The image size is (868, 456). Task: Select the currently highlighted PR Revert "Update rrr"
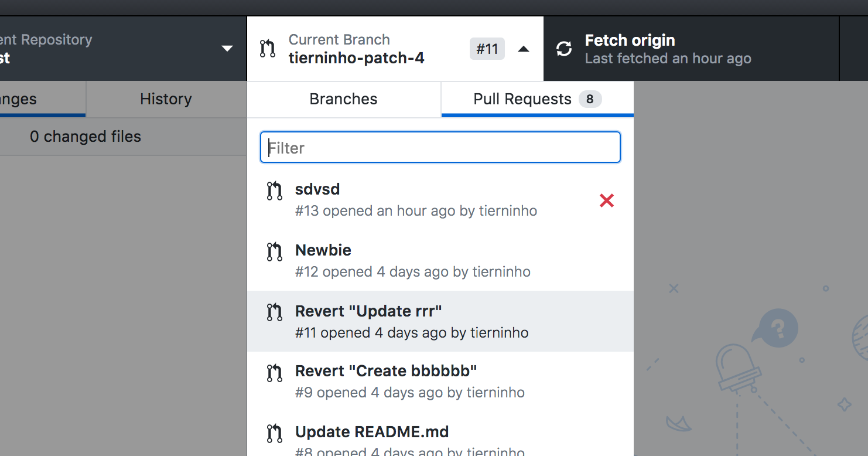click(410, 321)
